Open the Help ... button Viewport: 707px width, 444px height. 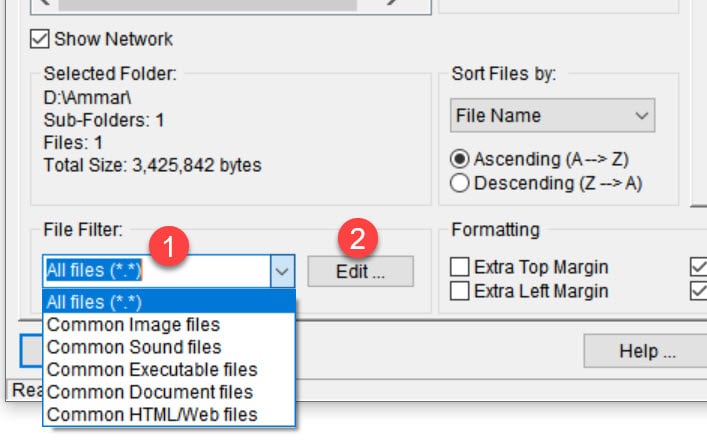tap(646, 351)
